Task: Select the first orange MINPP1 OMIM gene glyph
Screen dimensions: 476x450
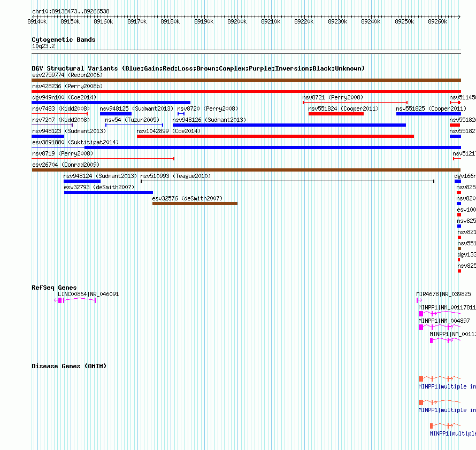Action: click(440, 379)
